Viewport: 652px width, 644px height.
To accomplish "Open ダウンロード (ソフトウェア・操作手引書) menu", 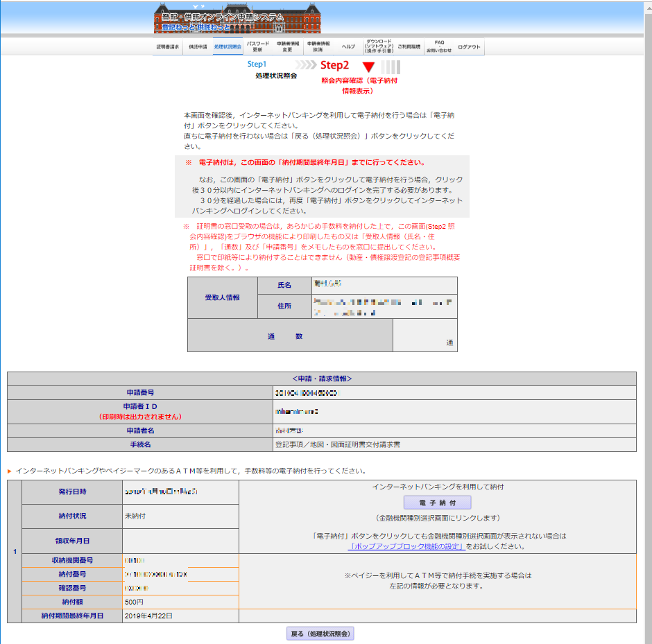I will [379, 46].
